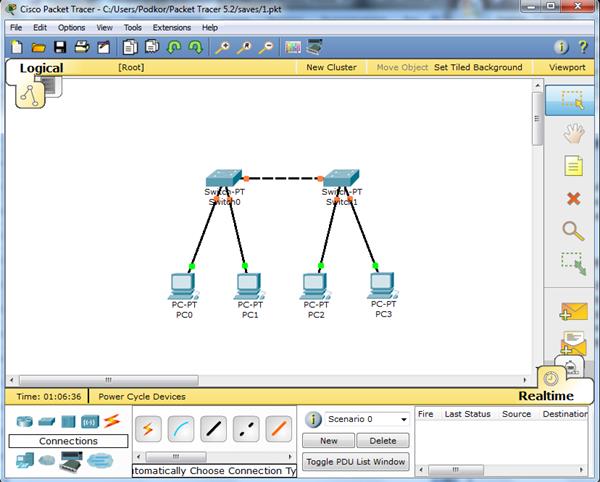Click the Undo arrow icon
This screenshot has width=600, height=482.
pyautogui.click(x=174, y=47)
